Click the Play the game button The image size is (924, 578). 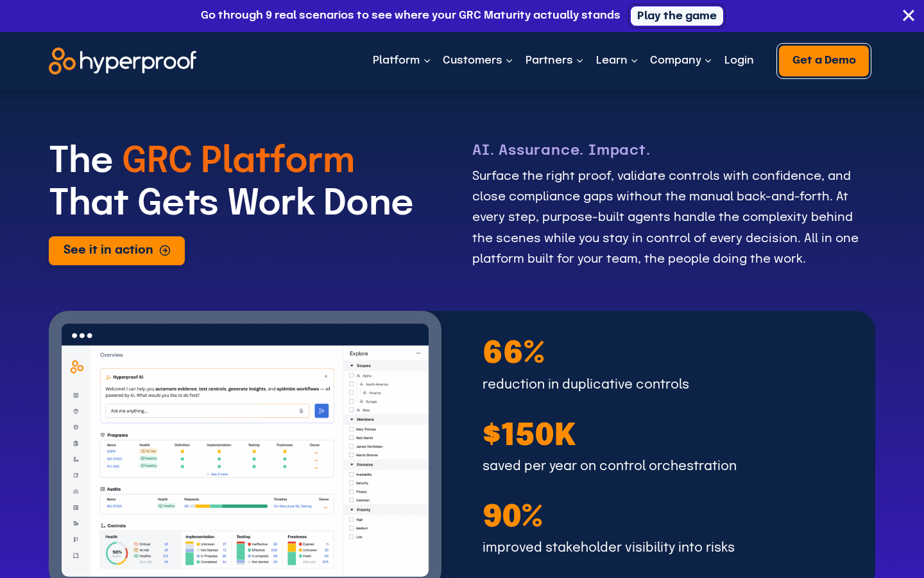point(676,15)
